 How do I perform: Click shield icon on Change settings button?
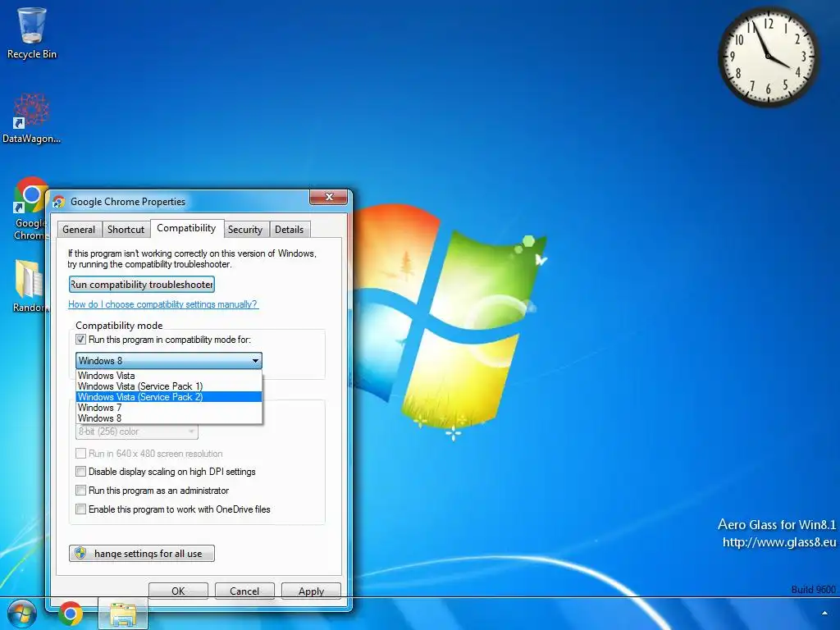tap(80, 553)
